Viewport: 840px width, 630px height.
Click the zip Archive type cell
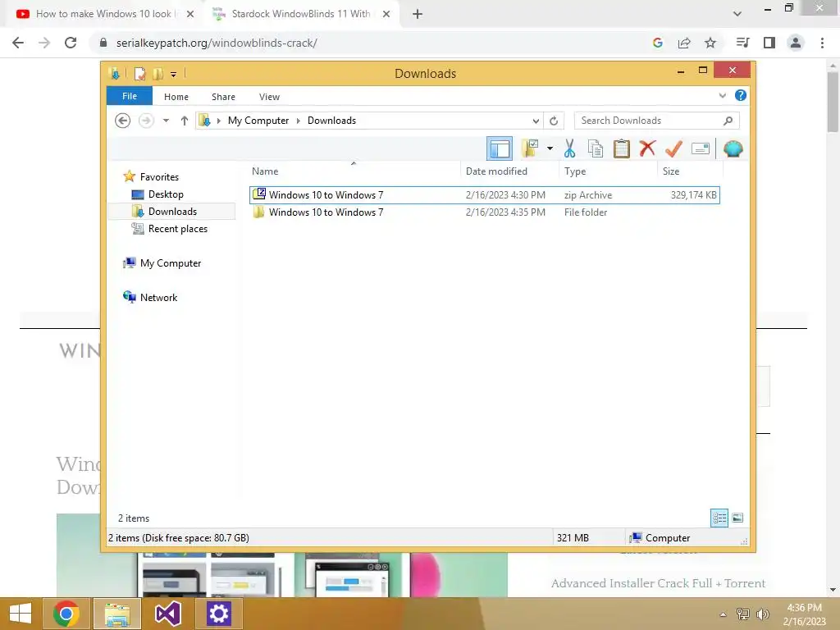point(587,195)
